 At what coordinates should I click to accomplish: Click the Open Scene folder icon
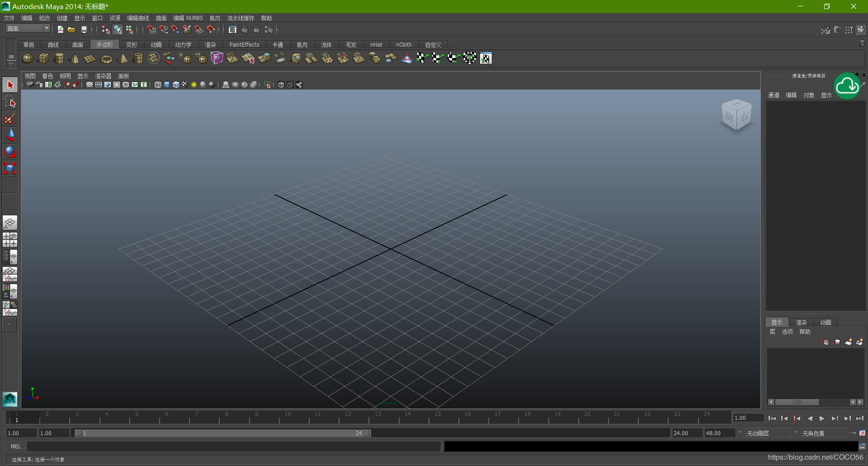pyautogui.click(x=71, y=29)
